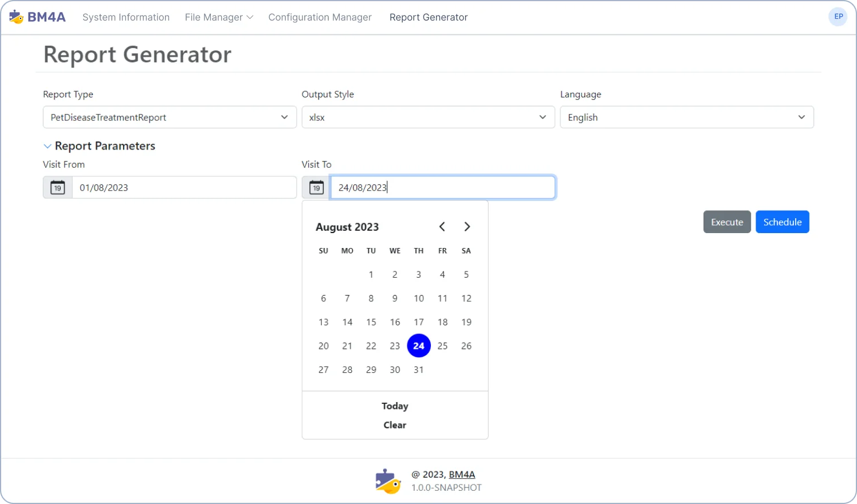Screen dimensions: 857x504
Task: Select August 20 in calendar
Action: (324, 346)
